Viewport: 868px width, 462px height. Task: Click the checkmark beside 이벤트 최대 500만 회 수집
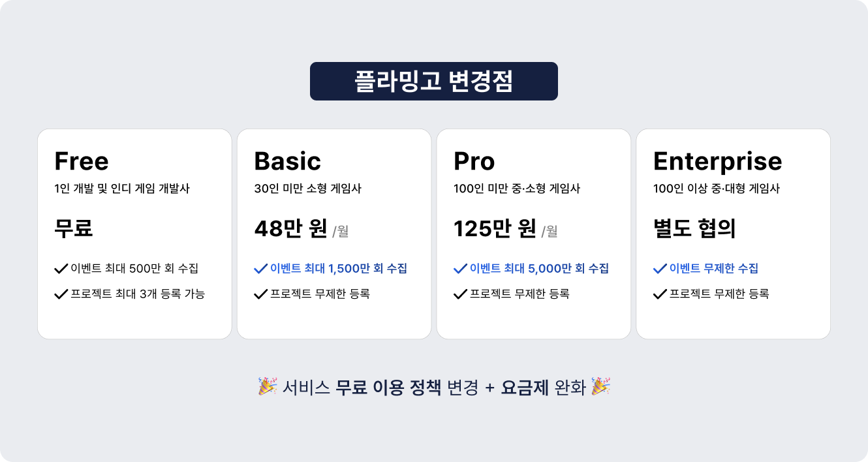61,268
